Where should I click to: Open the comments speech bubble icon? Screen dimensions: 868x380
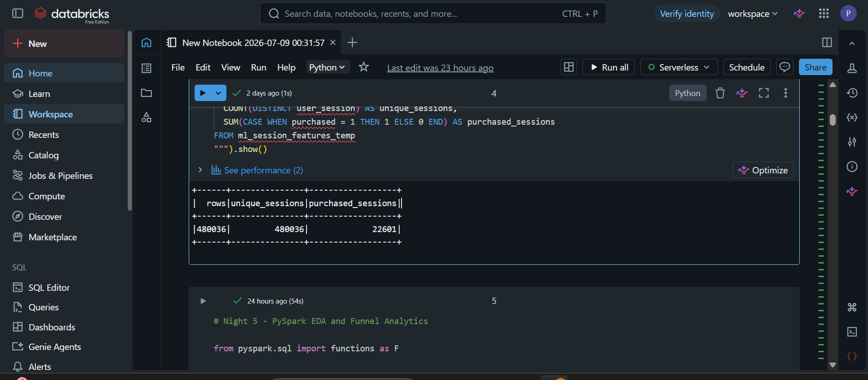pos(784,67)
